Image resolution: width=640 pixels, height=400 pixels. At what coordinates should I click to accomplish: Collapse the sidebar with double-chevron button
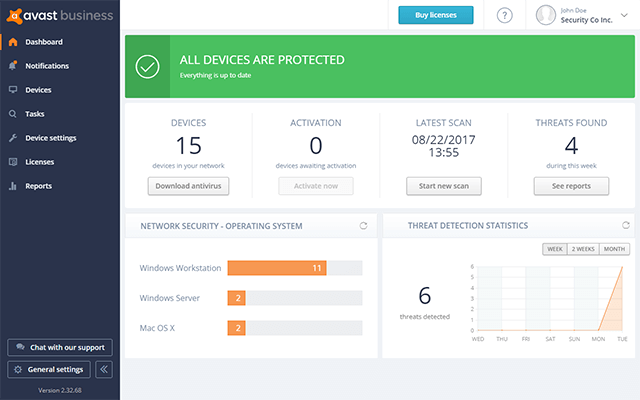coord(103,370)
